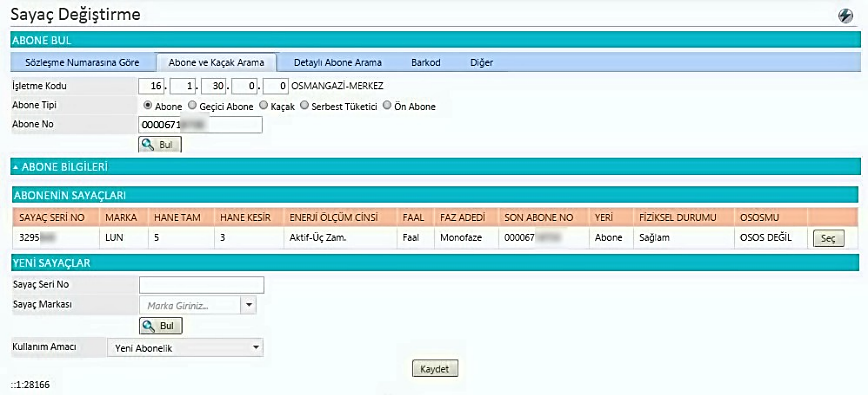Click the lightning bolt icon at top right
Screen dimensions: 868x395
[845, 15]
